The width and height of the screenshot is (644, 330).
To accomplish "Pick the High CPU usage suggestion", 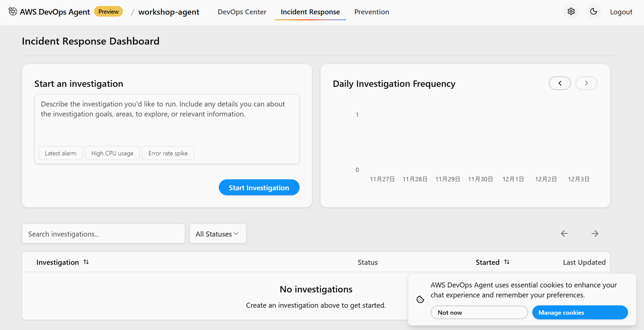I will (x=112, y=153).
